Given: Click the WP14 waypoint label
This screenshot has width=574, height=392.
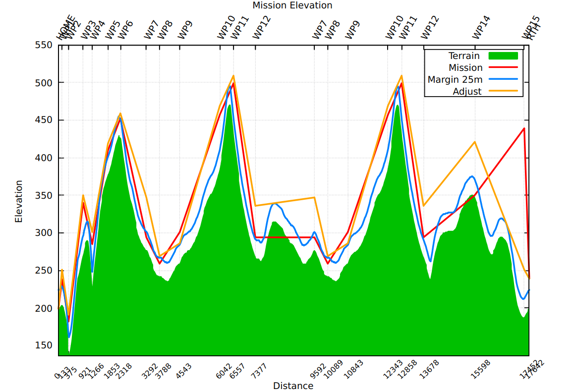Looking at the screenshot, I should (481, 27).
